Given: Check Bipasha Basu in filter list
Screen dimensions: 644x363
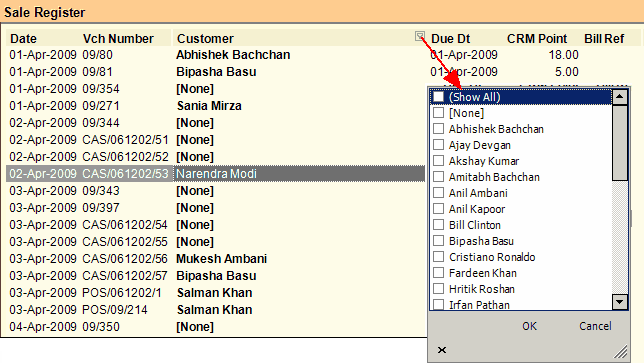Looking at the screenshot, I should (439, 241).
